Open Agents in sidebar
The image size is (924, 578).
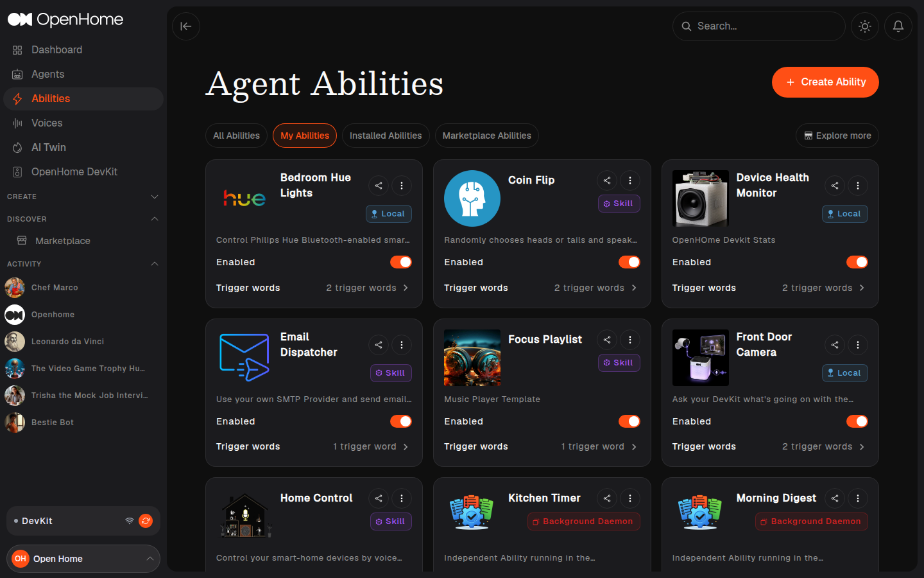coord(83,74)
